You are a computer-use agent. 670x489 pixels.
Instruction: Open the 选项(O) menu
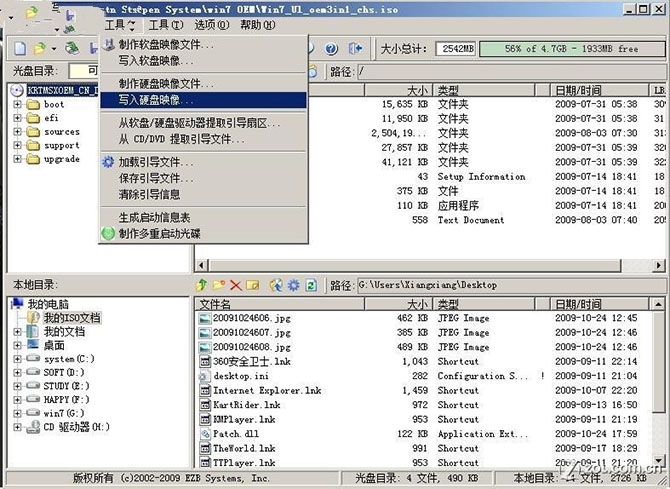[x=211, y=24]
